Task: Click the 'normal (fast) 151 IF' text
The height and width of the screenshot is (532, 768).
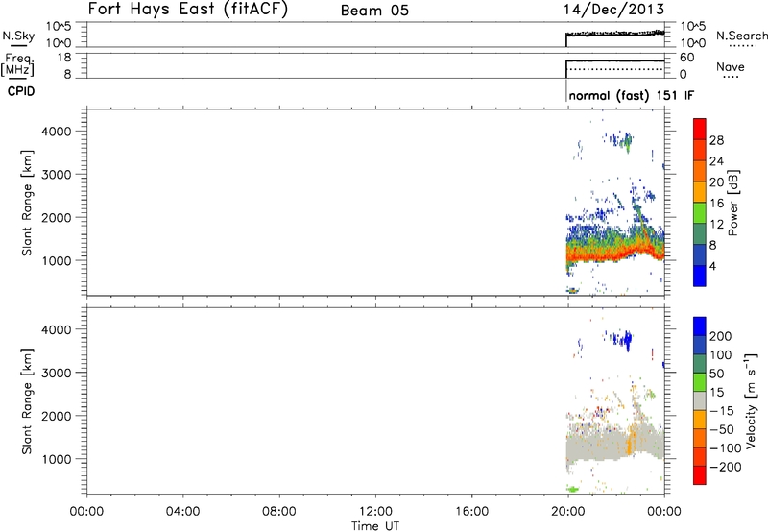Action: [632, 95]
